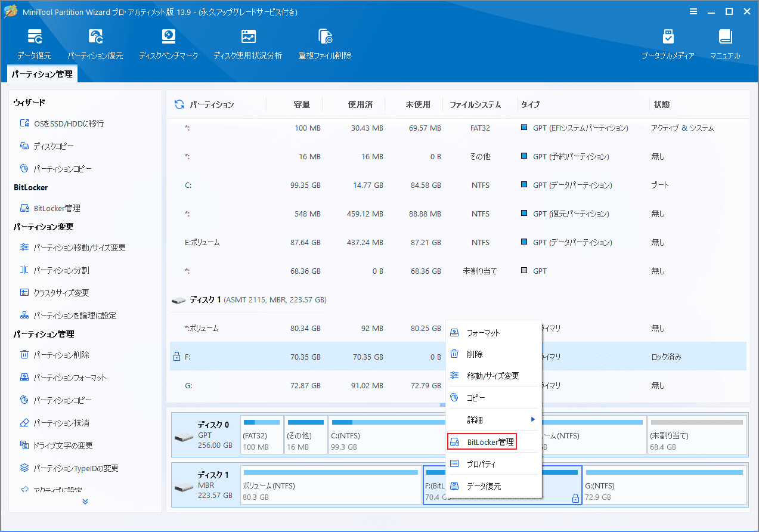Image resolution: width=759 pixels, height=532 pixels.
Task: Select パーティション分割 in sidebar
Action: pyautogui.click(x=54, y=270)
